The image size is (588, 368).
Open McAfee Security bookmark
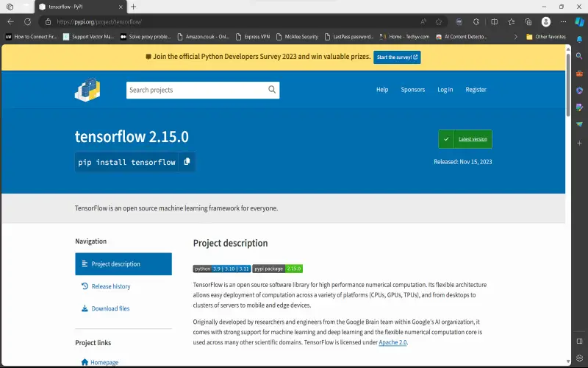click(297, 37)
